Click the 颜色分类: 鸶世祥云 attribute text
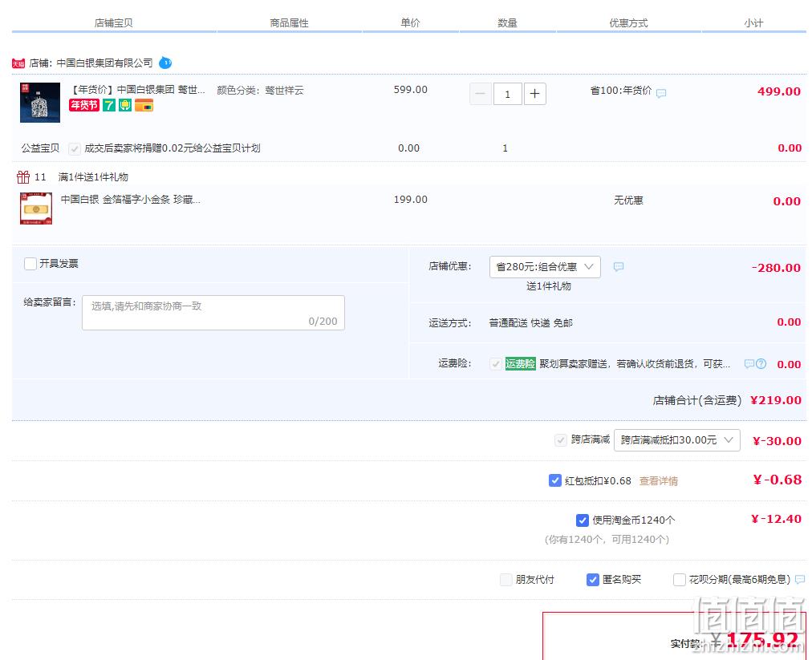The height and width of the screenshot is (660, 812). click(260, 91)
